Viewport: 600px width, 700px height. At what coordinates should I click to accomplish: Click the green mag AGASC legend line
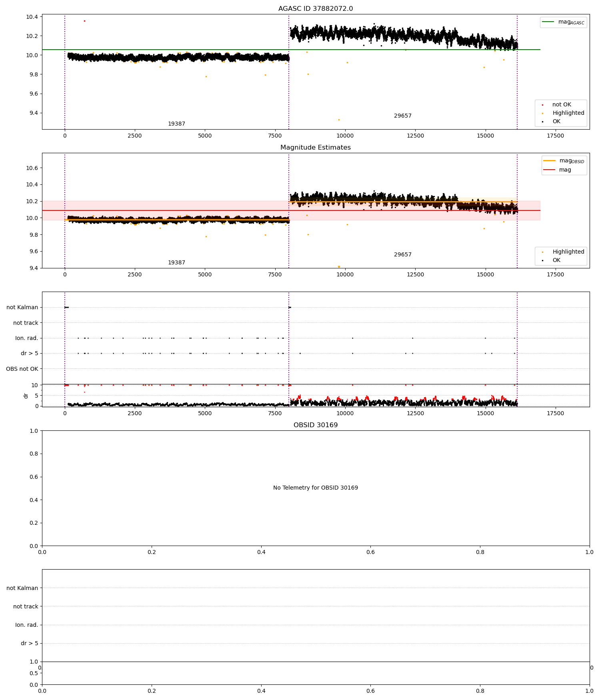[548, 22]
